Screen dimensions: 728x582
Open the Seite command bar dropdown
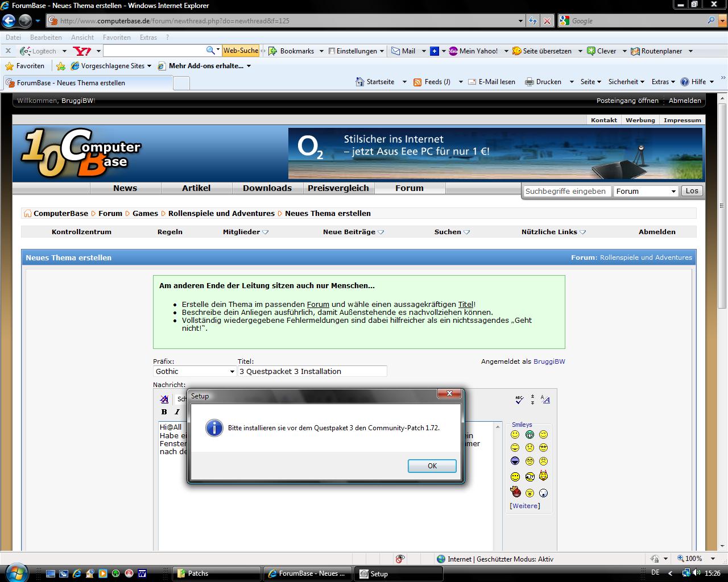(x=590, y=82)
